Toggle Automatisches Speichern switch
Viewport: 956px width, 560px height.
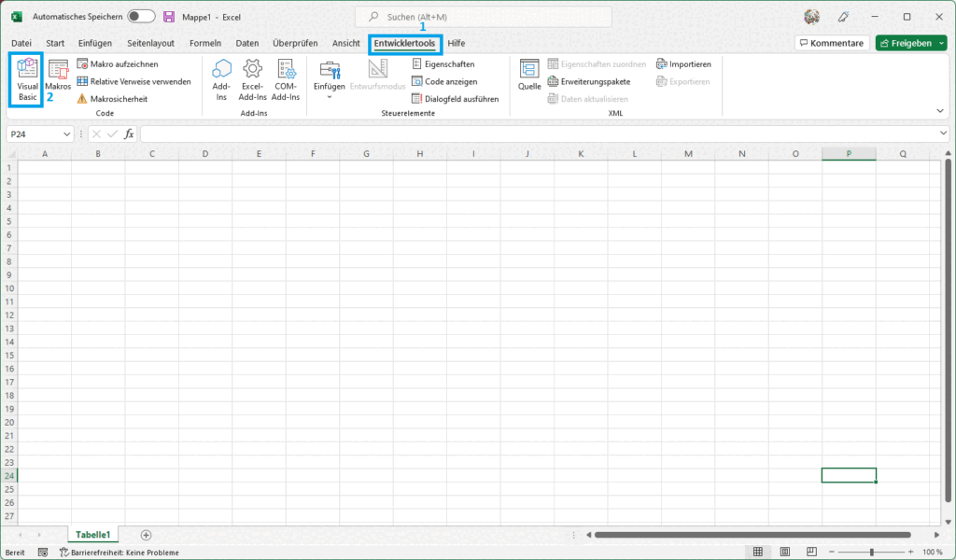[x=141, y=17]
